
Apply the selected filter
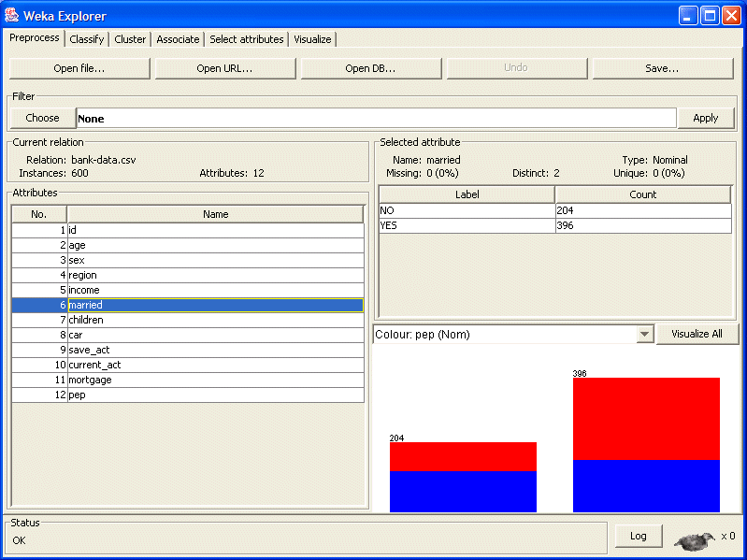(x=705, y=118)
